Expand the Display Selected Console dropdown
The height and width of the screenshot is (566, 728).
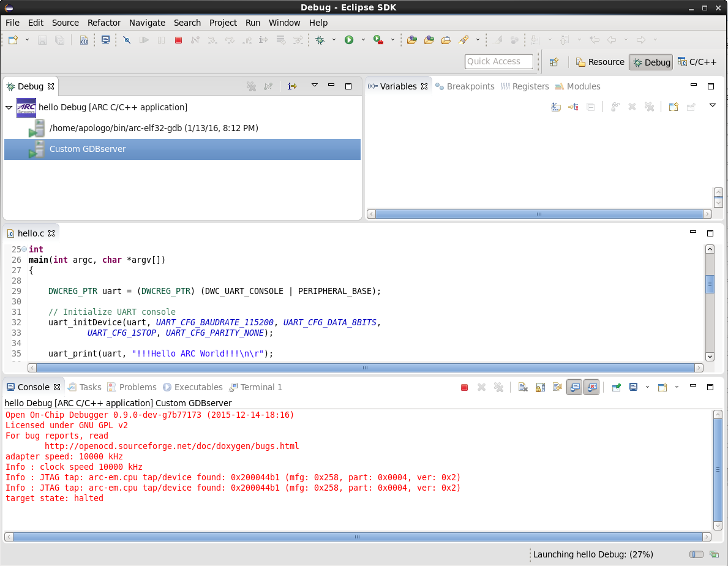pos(647,387)
